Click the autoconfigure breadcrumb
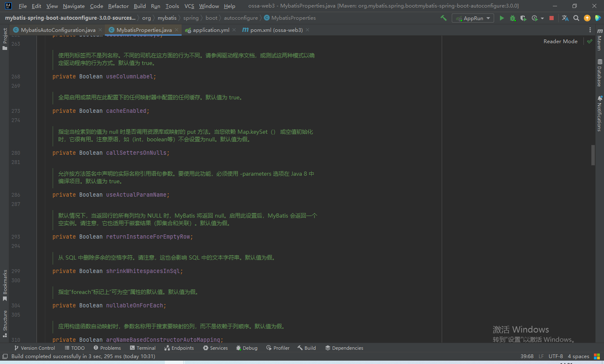This screenshot has height=364, width=604. coord(241,18)
